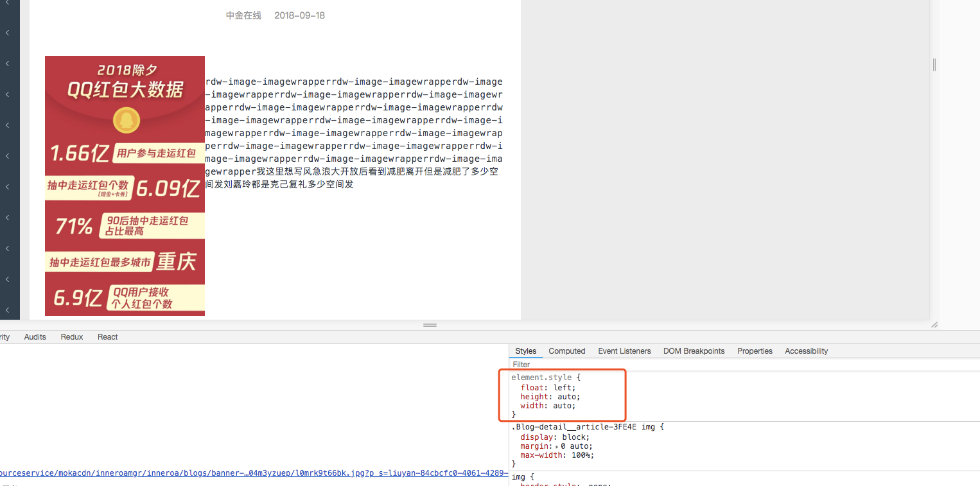
Task: Switch to the Audits tab
Action: [x=35, y=336]
